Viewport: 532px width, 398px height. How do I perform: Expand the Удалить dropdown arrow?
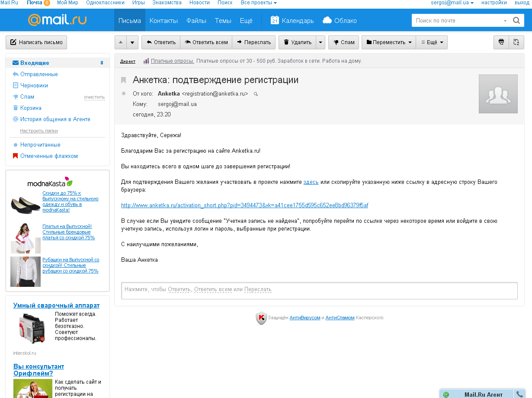point(320,42)
